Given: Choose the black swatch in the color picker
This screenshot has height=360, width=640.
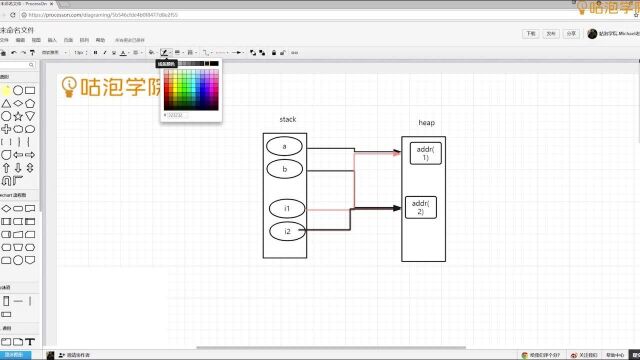Looking at the screenshot, I should (x=214, y=63).
